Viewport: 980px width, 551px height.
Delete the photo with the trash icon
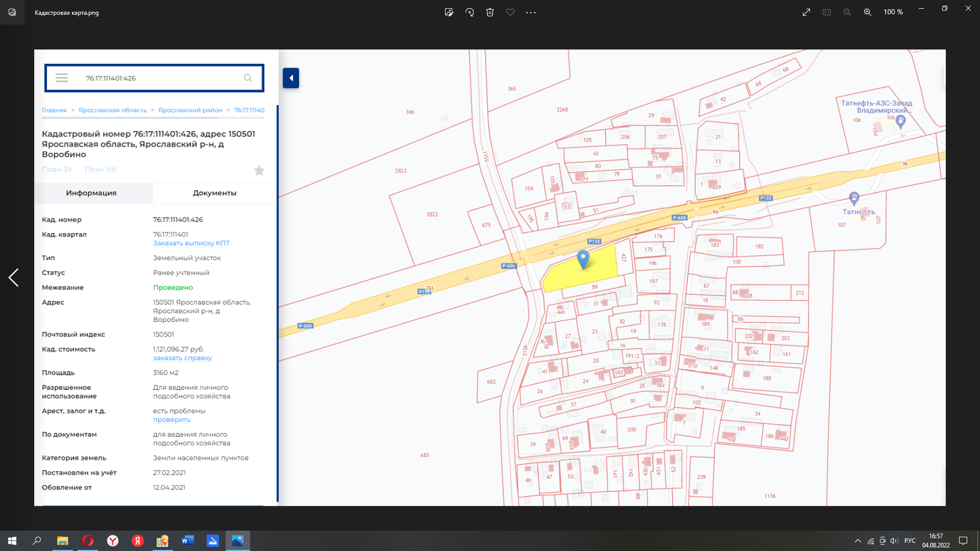click(x=490, y=12)
